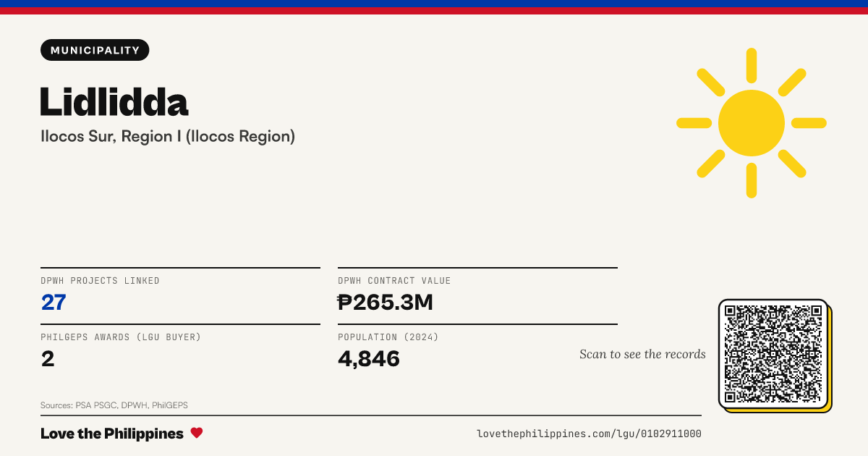Click the Sources: PSA PSGC, DPWH, PhilGEPS line
Image resolution: width=868 pixels, height=456 pixels.
click(114, 405)
